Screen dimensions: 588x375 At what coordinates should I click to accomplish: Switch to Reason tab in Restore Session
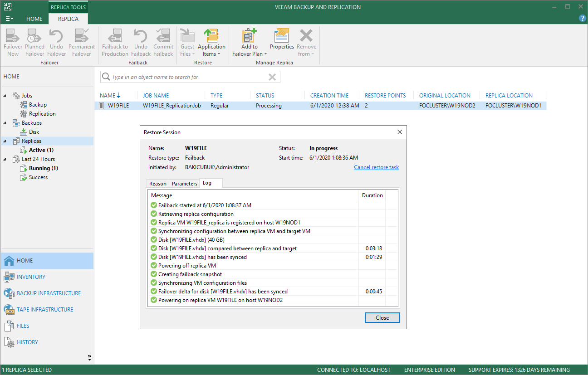tap(158, 184)
